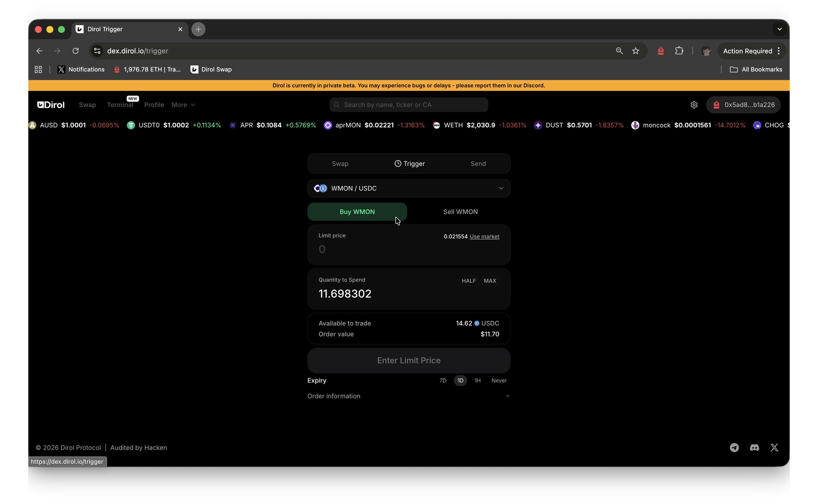Set expiry to Never
Viewport: 818px width, 504px height.
499,380
